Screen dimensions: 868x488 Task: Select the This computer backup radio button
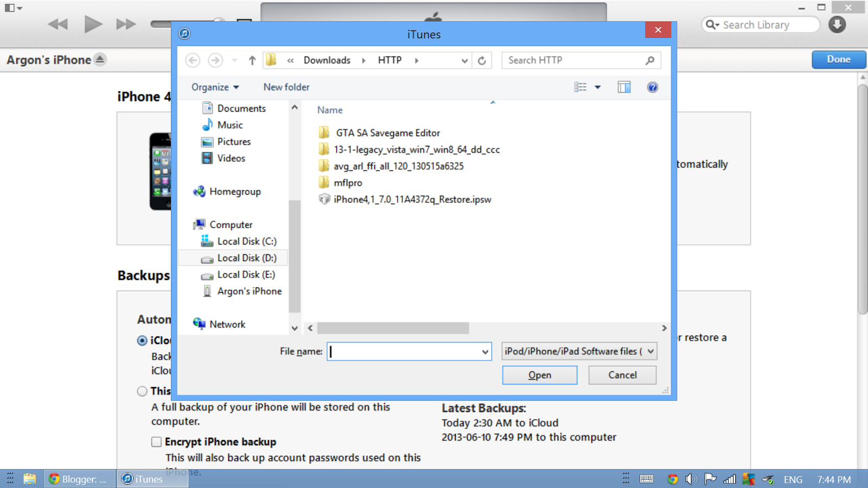click(142, 391)
